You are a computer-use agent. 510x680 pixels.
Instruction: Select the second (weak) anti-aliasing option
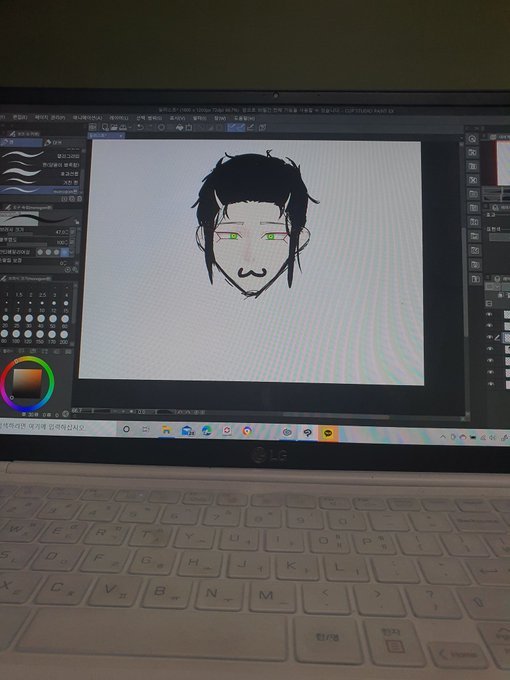(x=48, y=252)
